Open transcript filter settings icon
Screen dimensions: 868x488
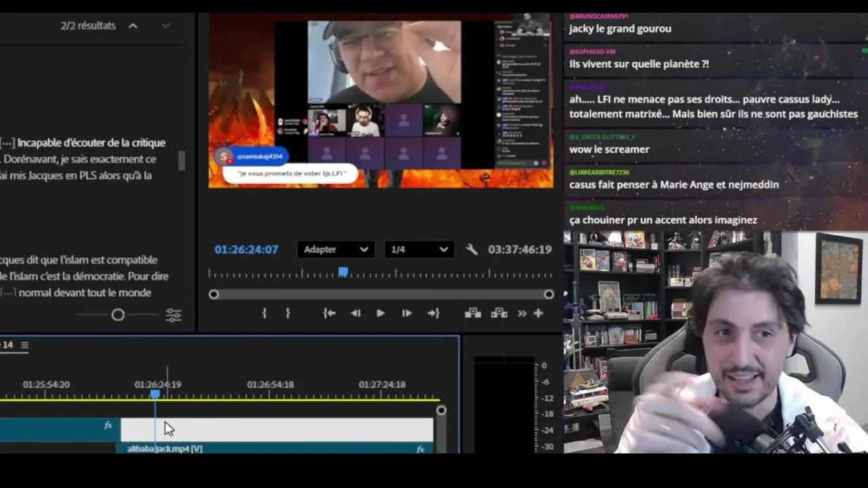(x=174, y=315)
